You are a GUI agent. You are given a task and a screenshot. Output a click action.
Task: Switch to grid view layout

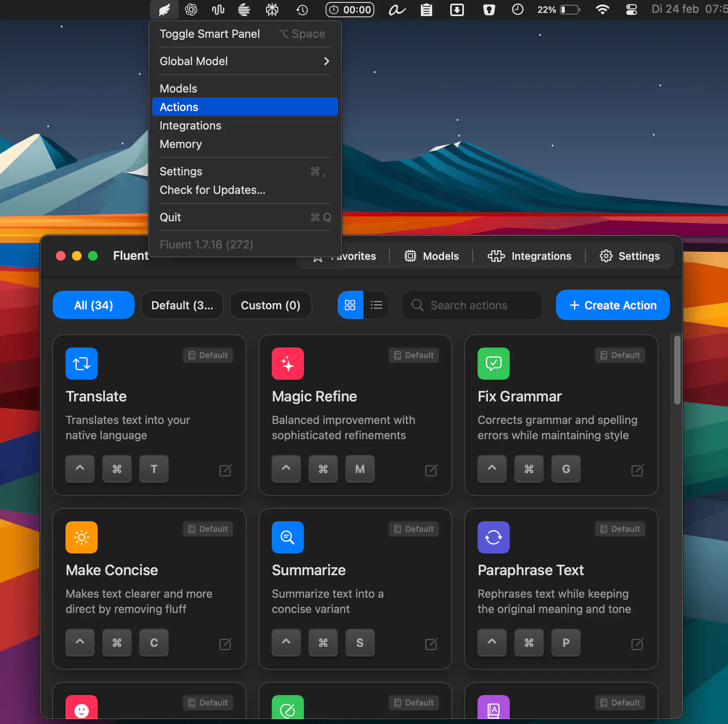click(x=350, y=305)
